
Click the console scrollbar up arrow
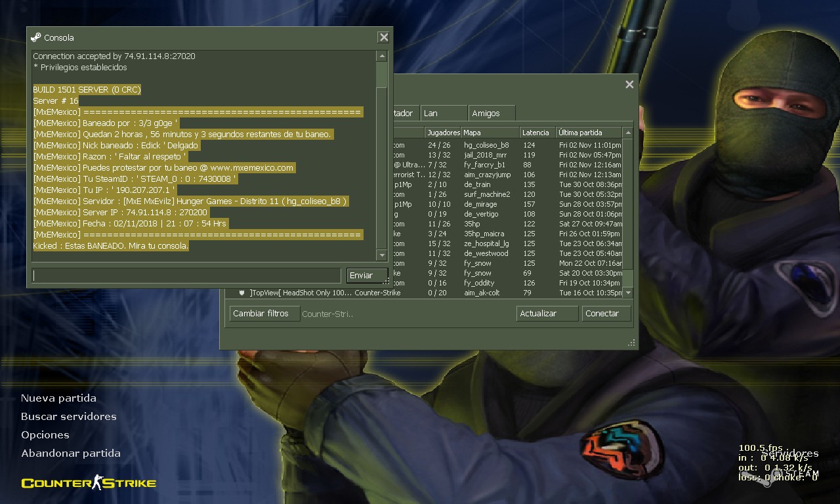pyautogui.click(x=382, y=56)
